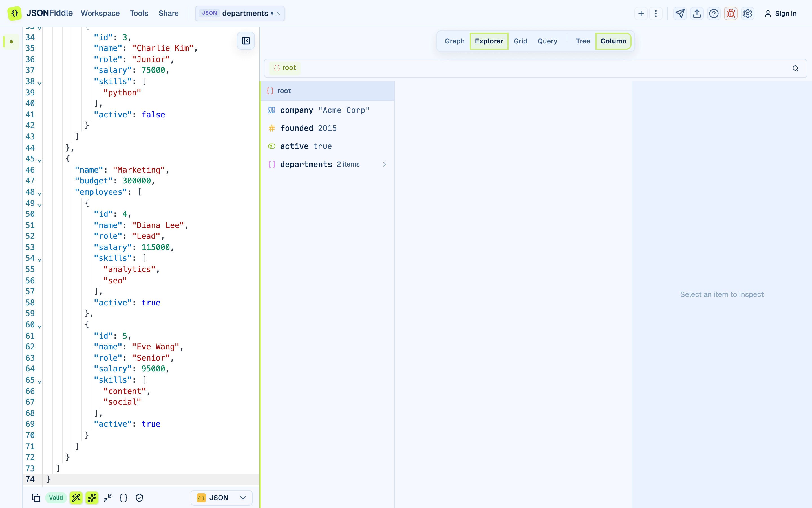This screenshot has width=812, height=508.
Task: Select the Column layout toggle
Action: [x=613, y=41]
